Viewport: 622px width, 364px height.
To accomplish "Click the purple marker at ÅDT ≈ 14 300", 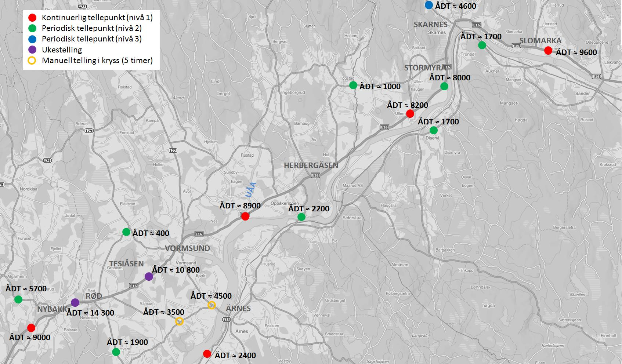I will click(75, 303).
